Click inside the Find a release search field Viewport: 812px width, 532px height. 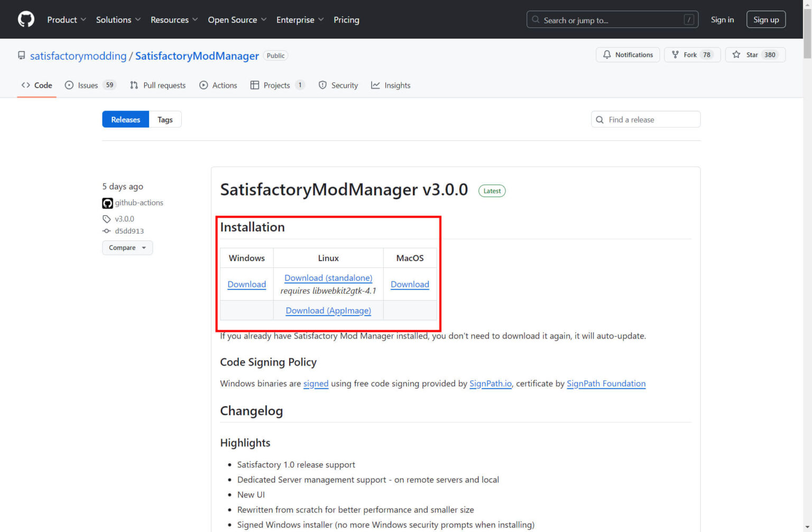tap(645, 119)
